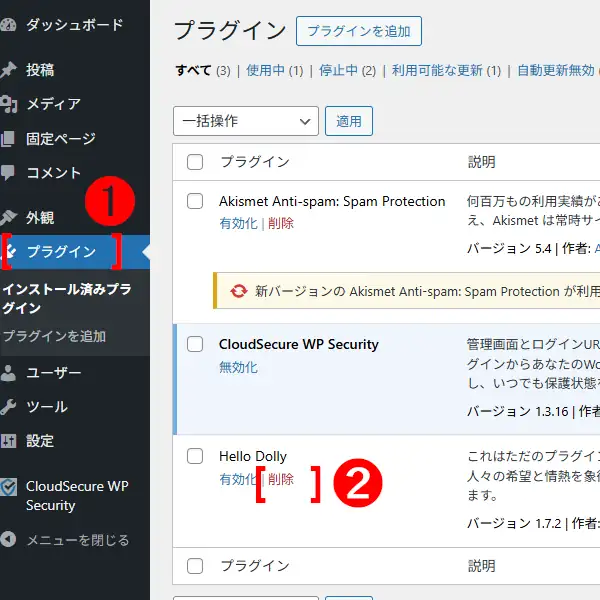
Task: Open プラグインを追加 submenu item in sidebar
Action: click(54, 336)
